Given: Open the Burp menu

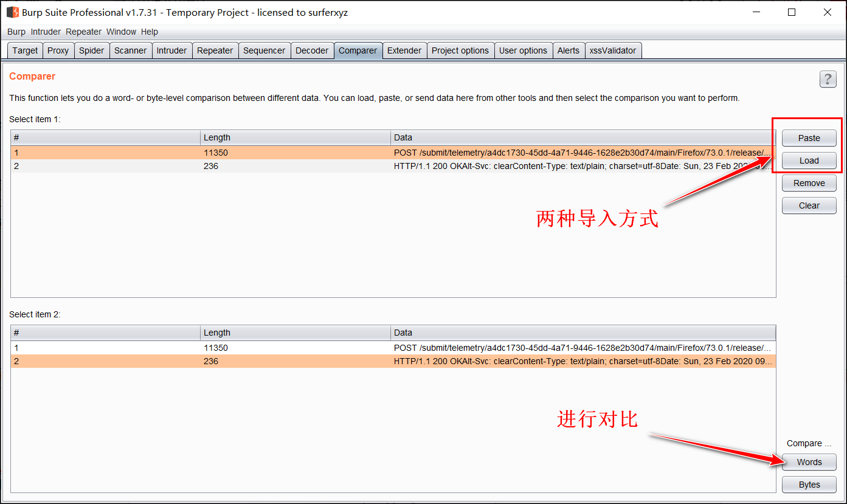Looking at the screenshot, I should [16, 32].
